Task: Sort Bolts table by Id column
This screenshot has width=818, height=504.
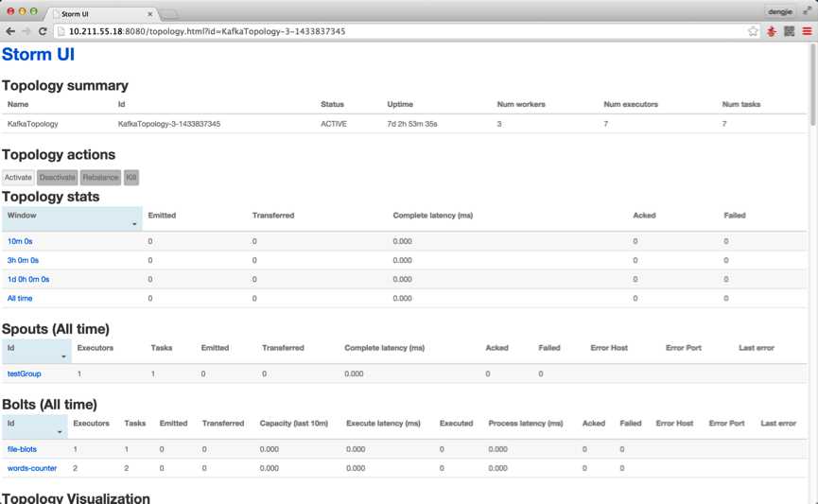Action: click(34, 426)
